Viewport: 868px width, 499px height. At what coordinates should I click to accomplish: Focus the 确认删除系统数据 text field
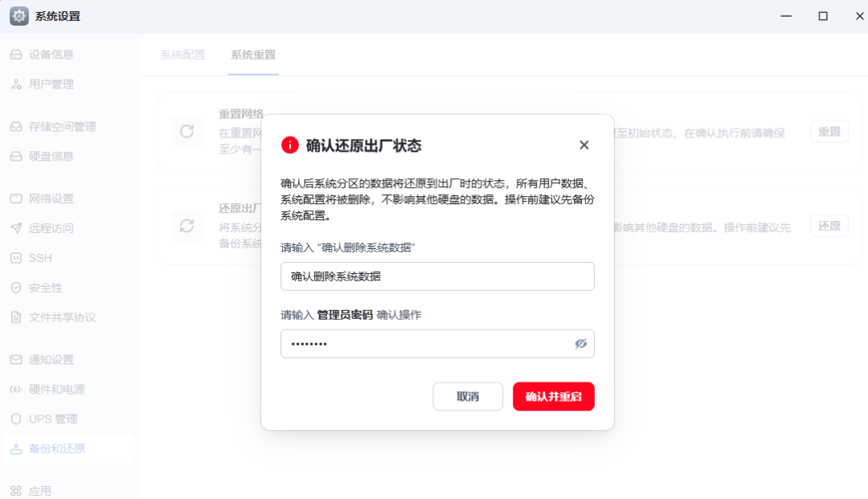(437, 276)
